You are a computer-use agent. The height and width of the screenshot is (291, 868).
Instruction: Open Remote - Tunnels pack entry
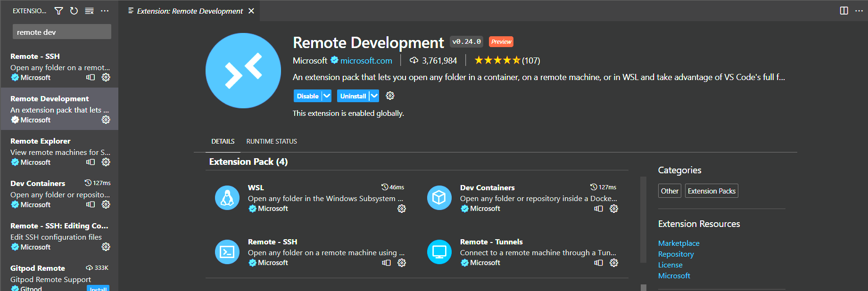pos(522,252)
